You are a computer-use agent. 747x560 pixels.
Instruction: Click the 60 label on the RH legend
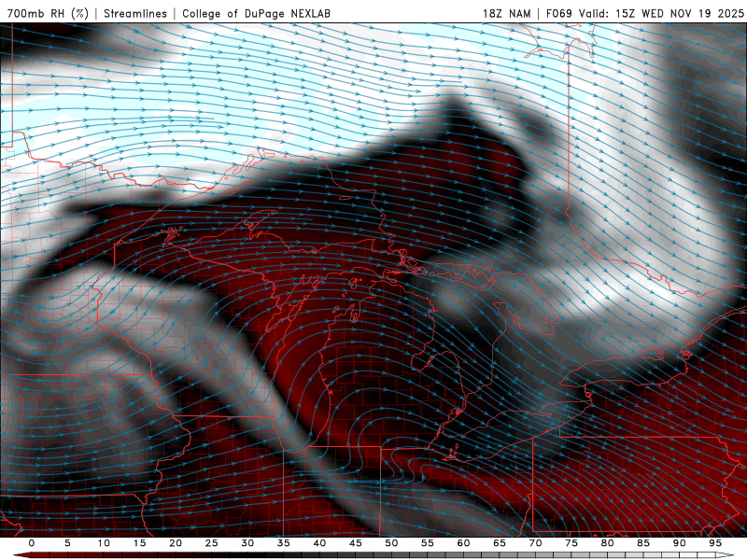[x=463, y=543]
